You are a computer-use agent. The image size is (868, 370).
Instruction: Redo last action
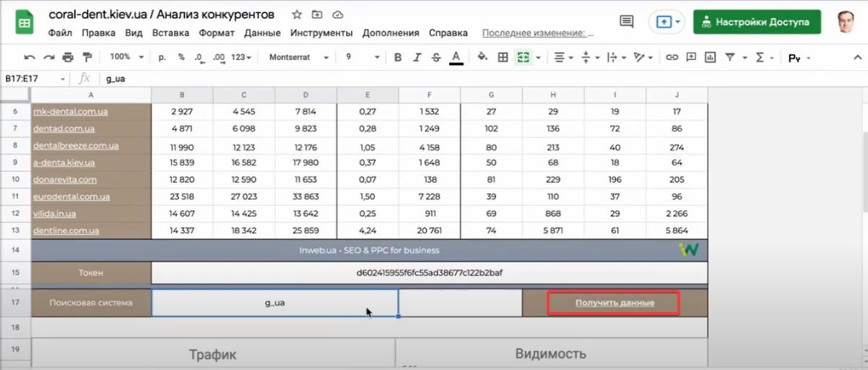click(x=48, y=57)
